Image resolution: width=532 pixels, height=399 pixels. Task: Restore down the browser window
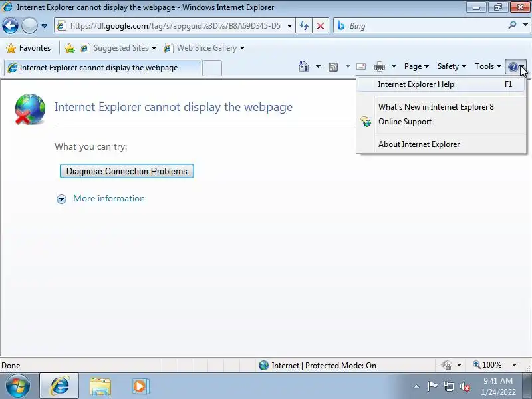point(497,7)
